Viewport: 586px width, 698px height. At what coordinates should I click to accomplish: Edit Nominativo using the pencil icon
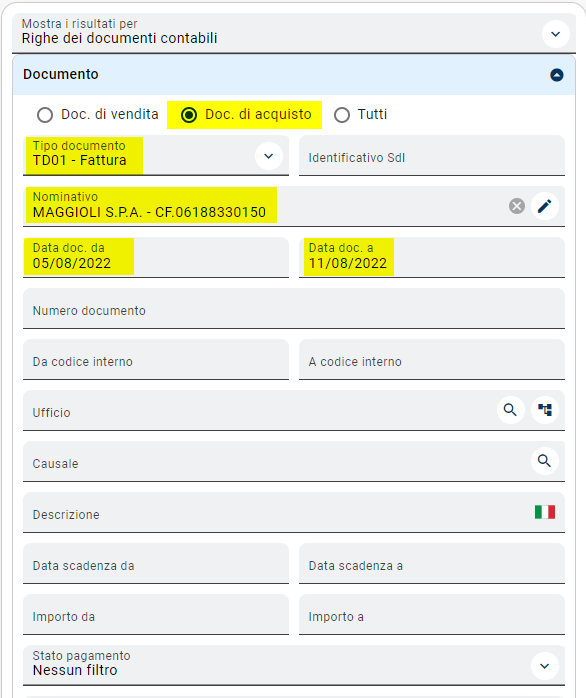pyautogui.click(x=545, y=206)
